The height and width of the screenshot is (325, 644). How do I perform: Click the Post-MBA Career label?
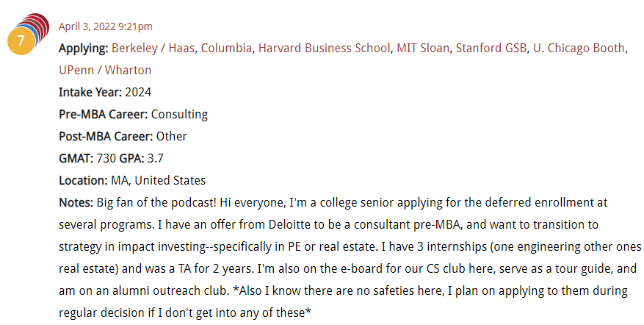[106, 137]
